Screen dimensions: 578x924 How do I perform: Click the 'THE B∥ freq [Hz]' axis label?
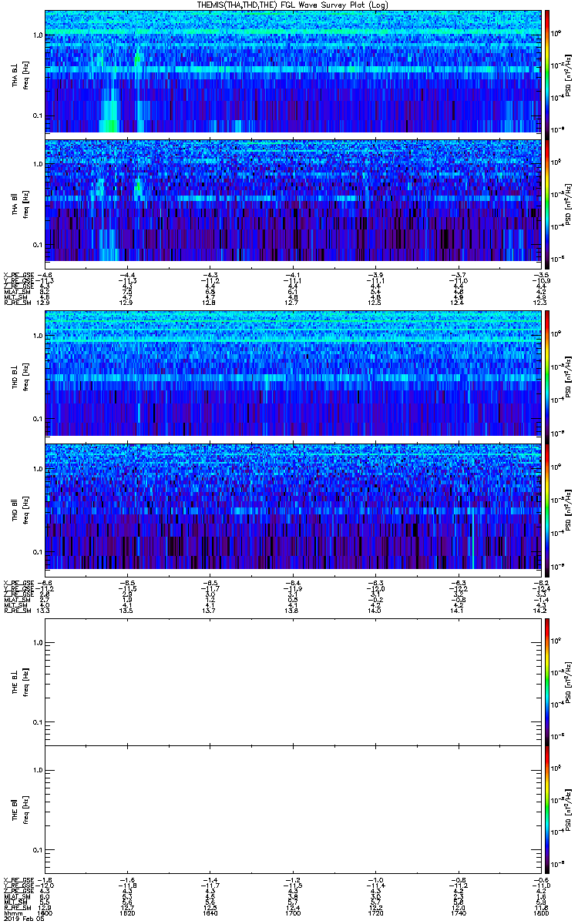[19, 808]
